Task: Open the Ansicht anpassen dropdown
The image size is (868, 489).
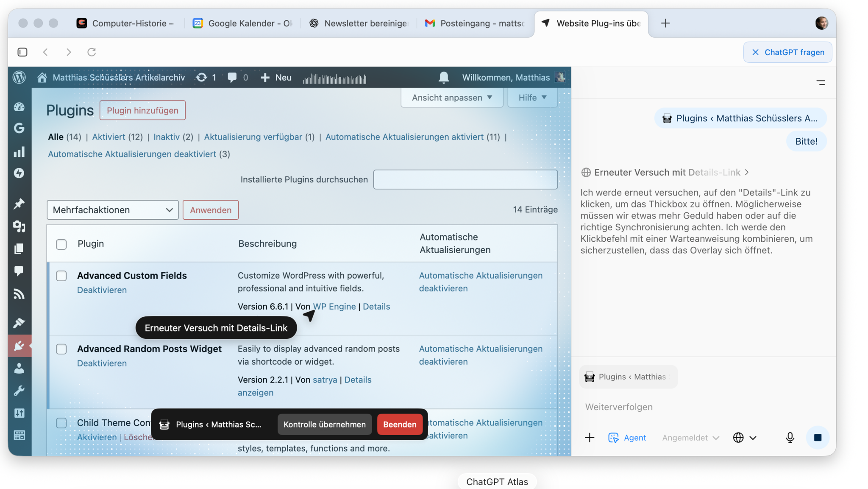Action: click(451, 97)
